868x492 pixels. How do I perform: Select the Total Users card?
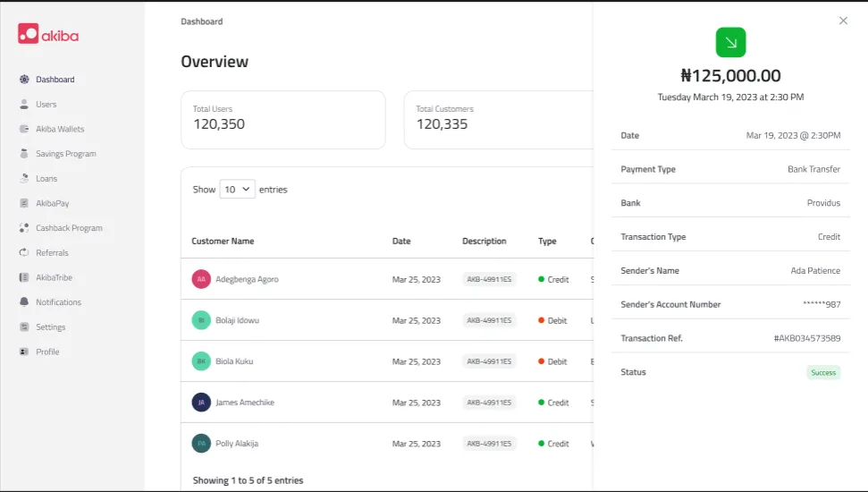[x=282, y=120]
